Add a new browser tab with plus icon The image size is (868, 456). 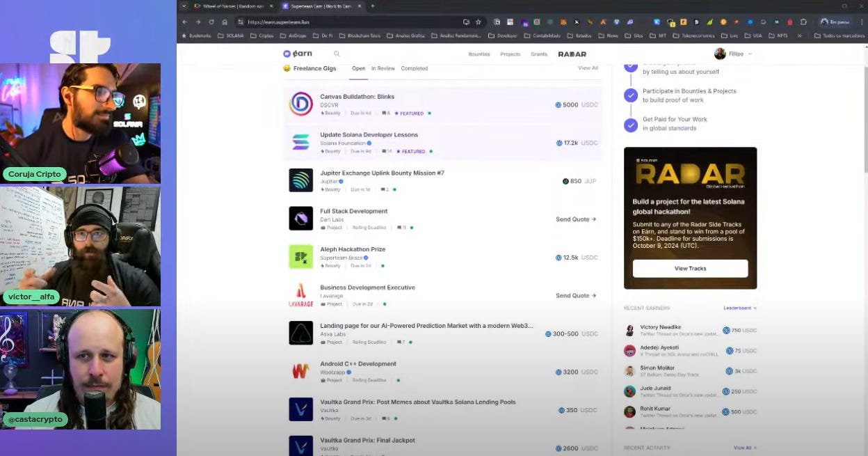coord(373,6)
